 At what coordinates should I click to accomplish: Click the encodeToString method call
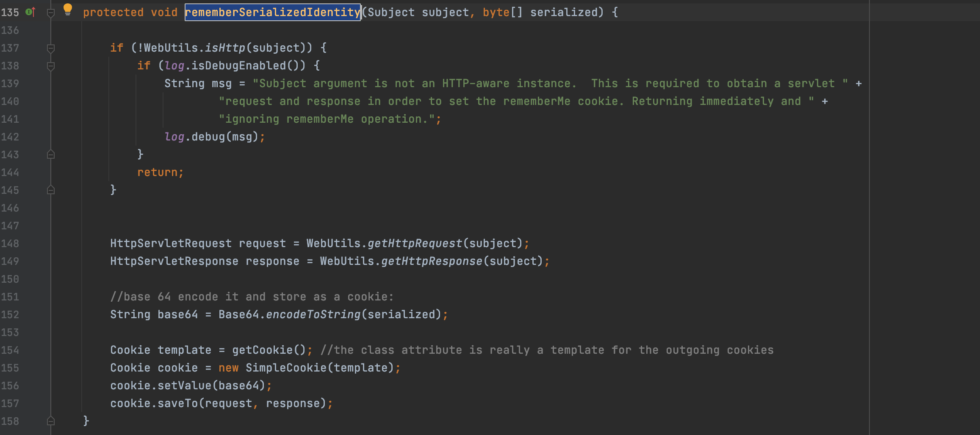(x=313, y=314)
